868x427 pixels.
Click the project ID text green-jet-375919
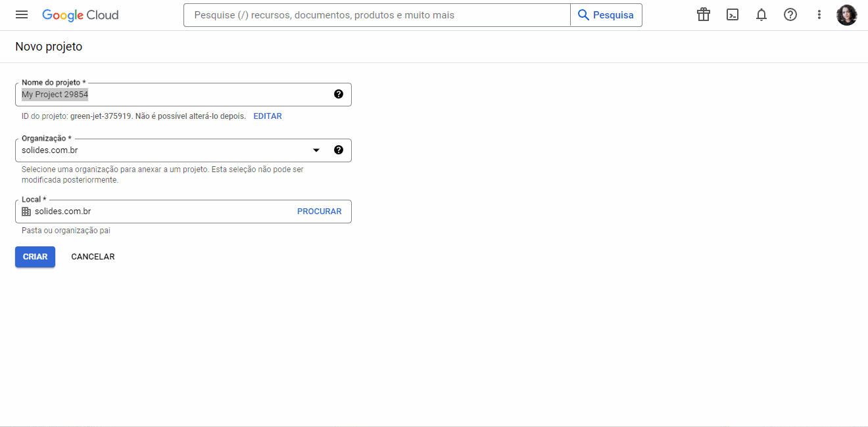(x=101, y=116)
